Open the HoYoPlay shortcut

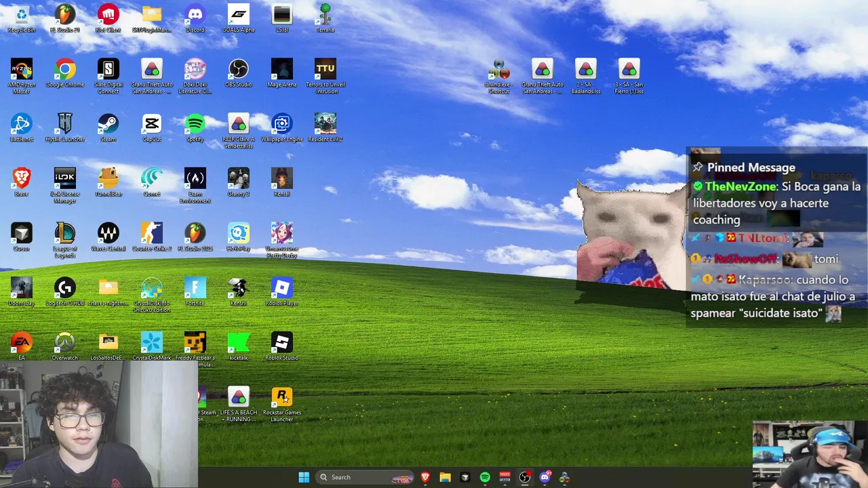pyautogui.click(x=239, y=237)
